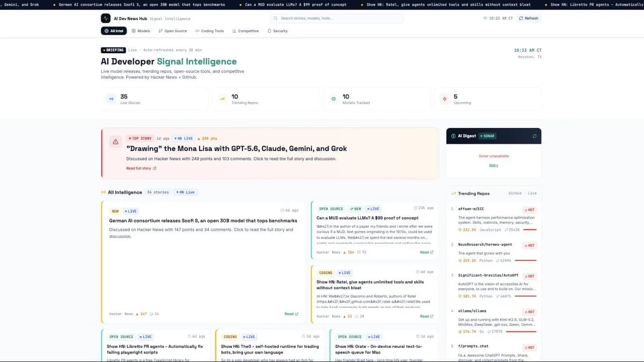This screenshot has height=362, width=644.
Task: Open the ollama/ollama repo
Action: coord(472,311)
